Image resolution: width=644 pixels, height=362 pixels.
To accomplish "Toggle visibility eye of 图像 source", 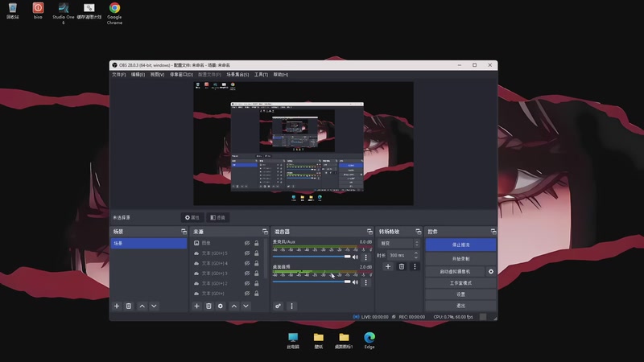I will 247,243.
